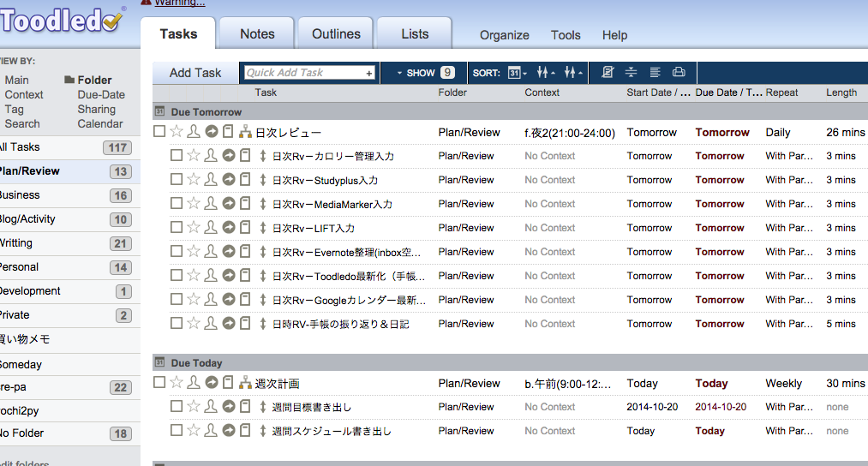Click arrow action icon on 日次Rv−MediaMarker入力
The width and height of the screenshot is (868, 466).
coord(229,204)
